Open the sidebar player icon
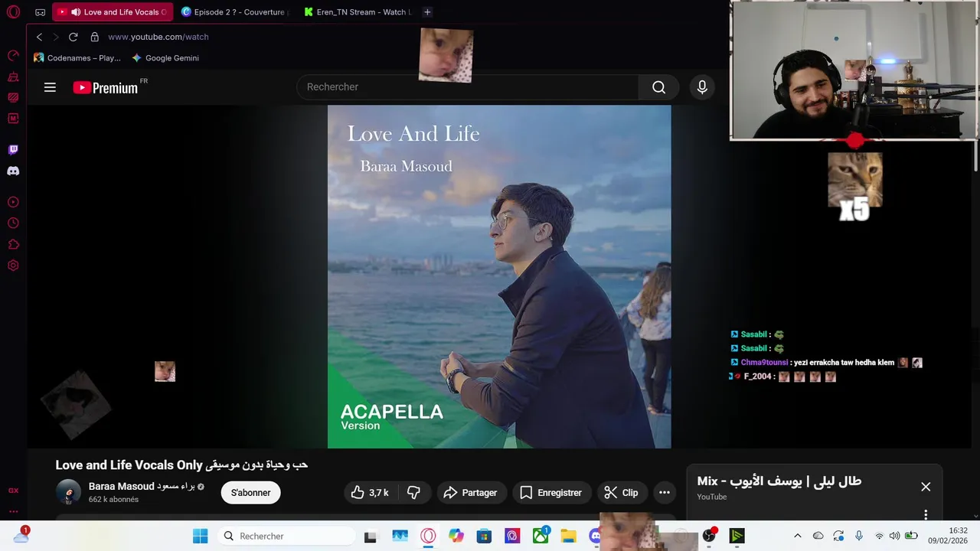980x551 pixels. pyautogui.click(x=13, y=202)
